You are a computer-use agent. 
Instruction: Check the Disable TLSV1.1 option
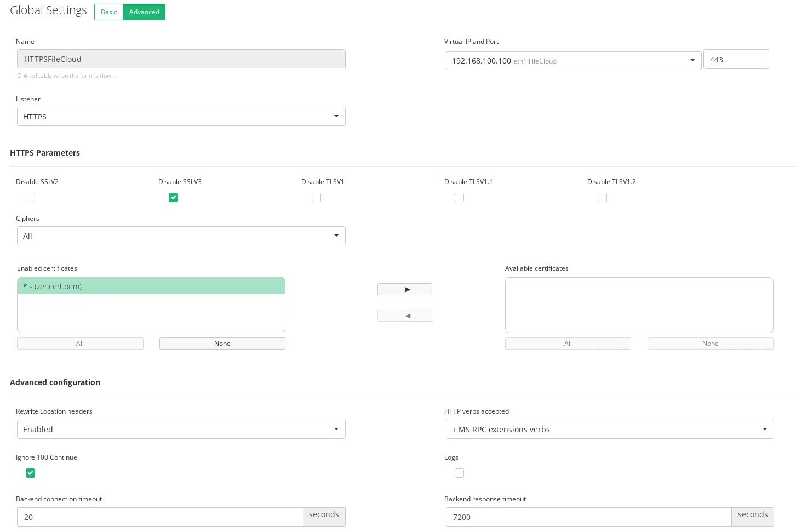tap(460, 198)
